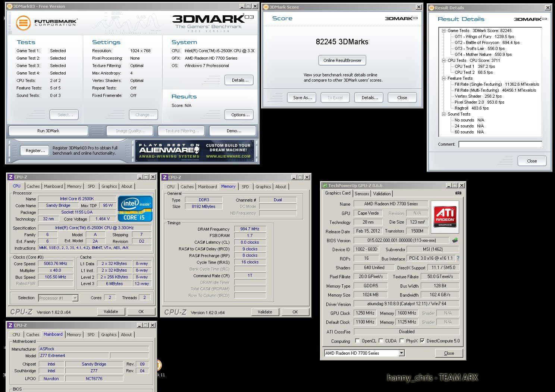Enable the OpenCL checkbox in GPU-Z
Image resolution: width=555 pixels, height=392 pixels.
[357, 341]
